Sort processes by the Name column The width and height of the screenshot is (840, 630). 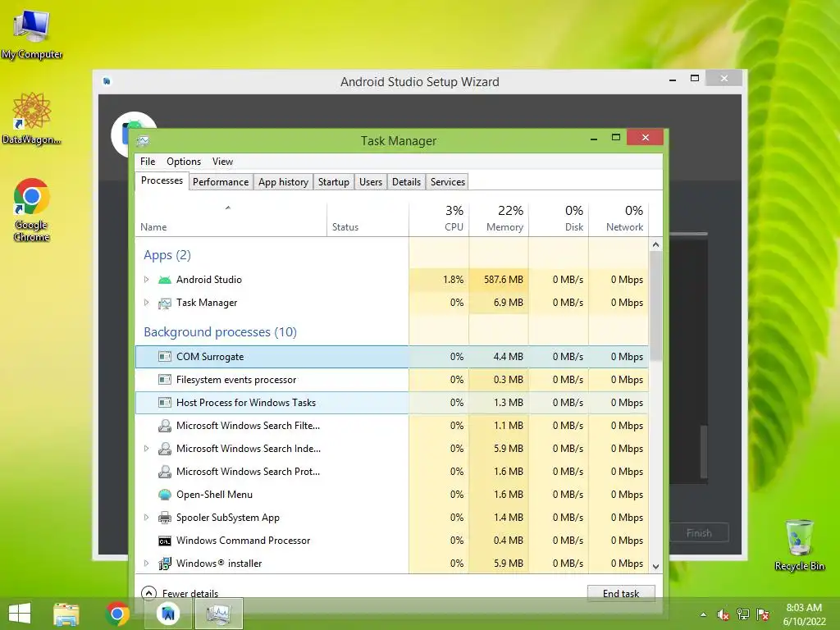231,219
